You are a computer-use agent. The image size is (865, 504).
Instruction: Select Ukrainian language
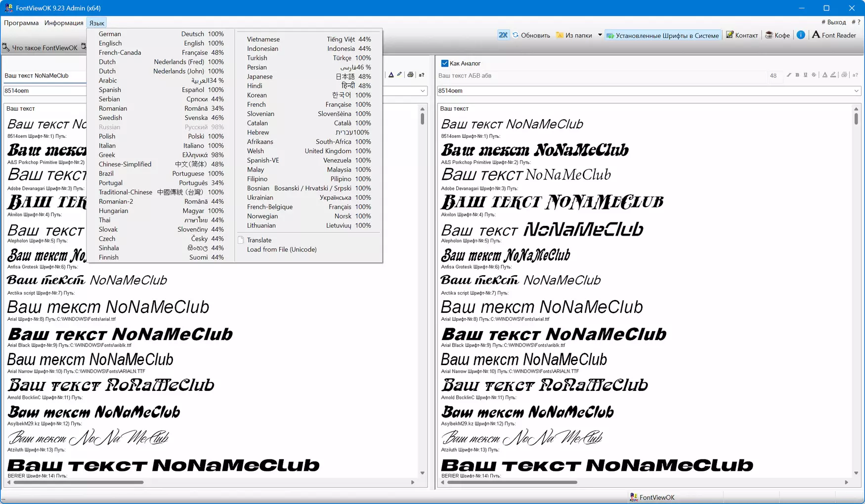pyautogui.click(x=309, y=198)
